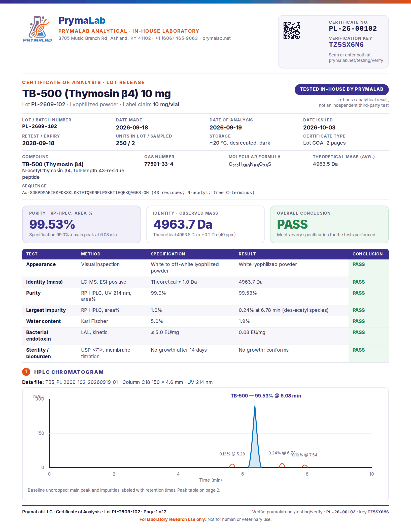Screen dimensions: 411x532
Task: Click the Bacterial endotoxin row label
Action: click(x=39, y=336)
